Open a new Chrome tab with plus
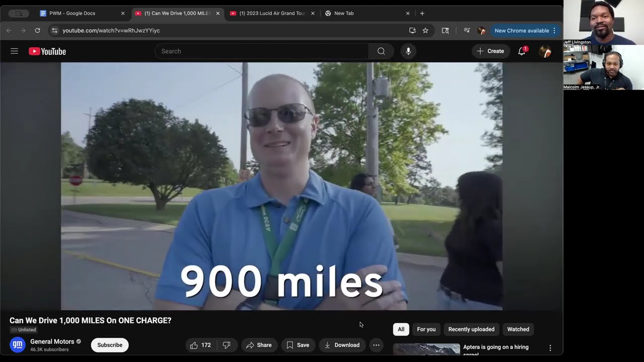The height and width of the screenshot is (362, 644). [x=422, y=14]
